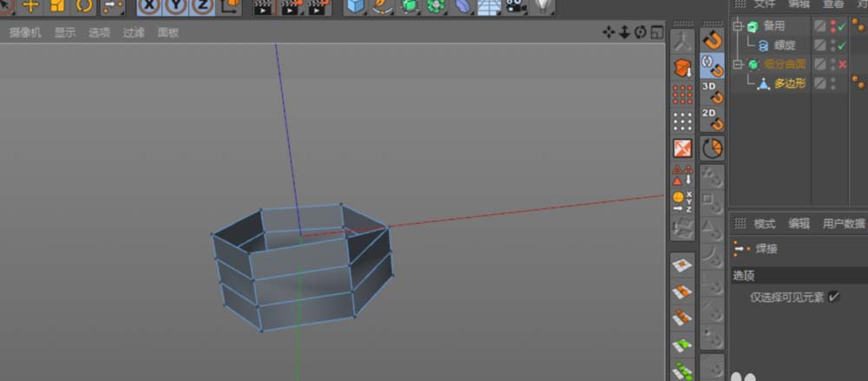Enable the 2D snap magnet button
Viewport: 868px width, 381px height.
(712, 119)
